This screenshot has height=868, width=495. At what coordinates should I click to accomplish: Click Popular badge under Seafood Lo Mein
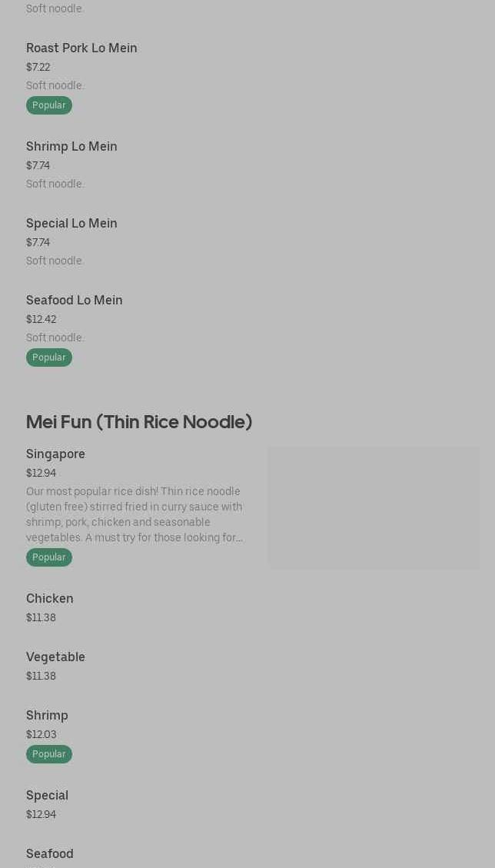[49, 358]
